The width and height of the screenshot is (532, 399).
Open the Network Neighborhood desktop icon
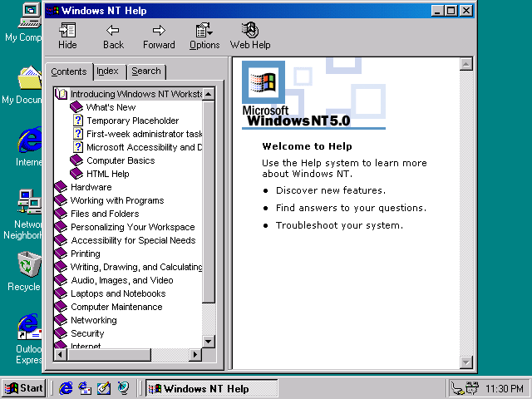click(30, 202)
